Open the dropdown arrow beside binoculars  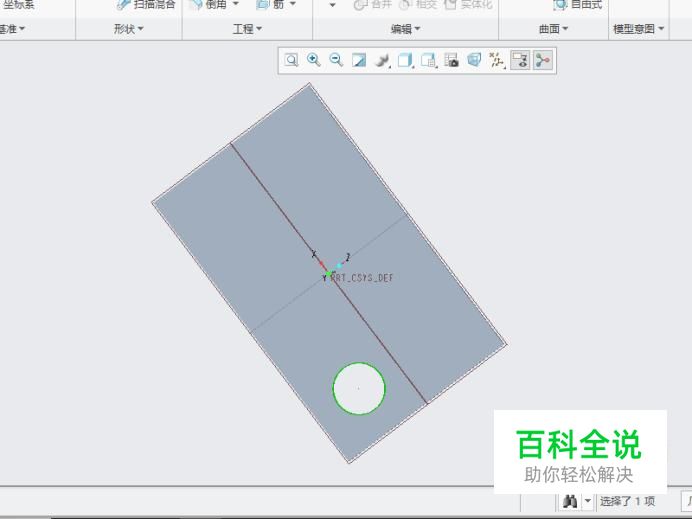[x=587, y=501]
